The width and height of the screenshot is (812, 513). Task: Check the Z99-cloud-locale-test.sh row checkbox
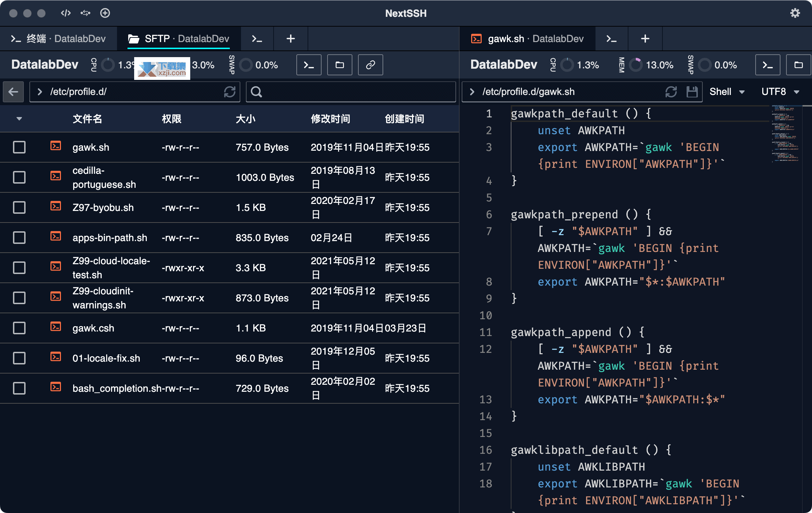pyautogui.click(x=19, y=268)
